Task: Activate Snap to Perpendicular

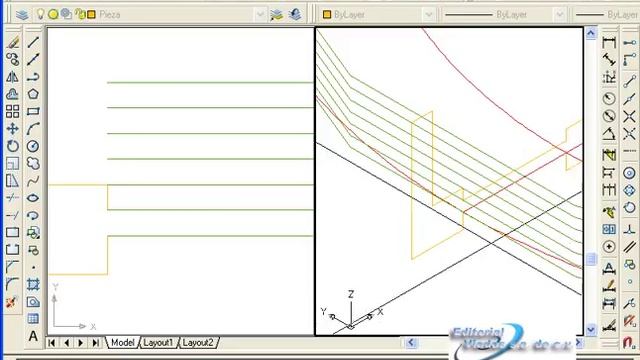Action: [x=629, y=229]
